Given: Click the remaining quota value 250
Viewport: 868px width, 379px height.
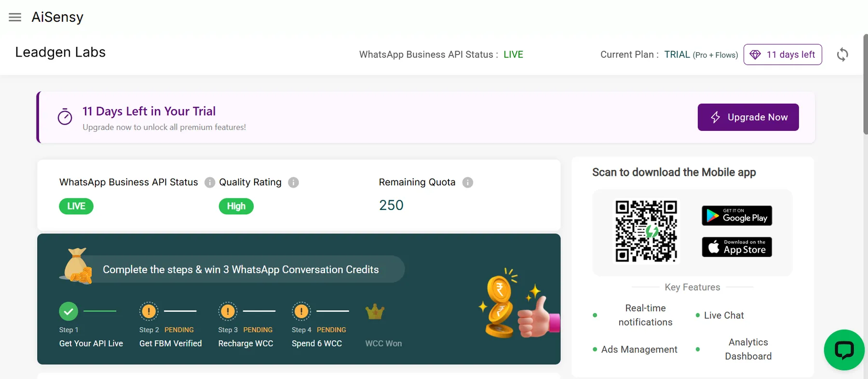Looking at the screenshot, I should [x=391, y=205].
